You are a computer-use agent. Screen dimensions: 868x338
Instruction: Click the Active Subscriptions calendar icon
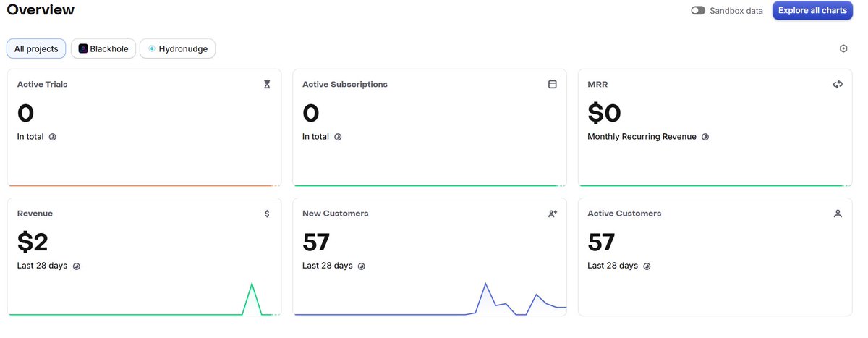point(553,84)
